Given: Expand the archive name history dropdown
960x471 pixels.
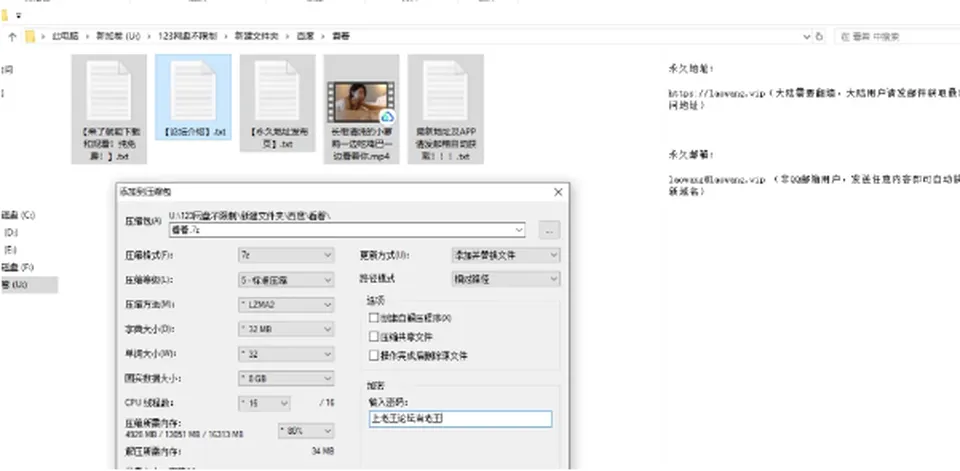Looking at the screenshot, I should tap(519, 230).
